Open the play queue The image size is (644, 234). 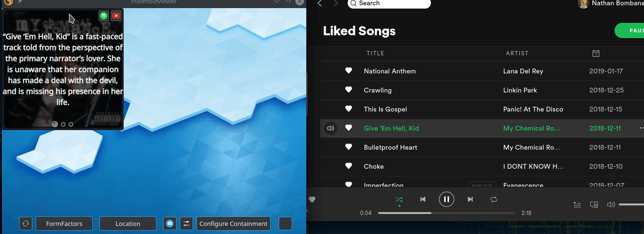tap(577, 204)
